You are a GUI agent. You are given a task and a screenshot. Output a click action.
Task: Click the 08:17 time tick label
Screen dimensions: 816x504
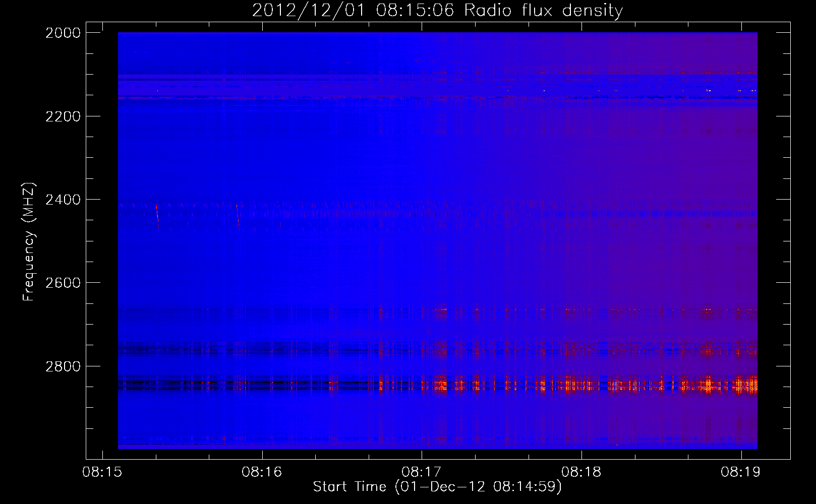[x=422, y=472]
